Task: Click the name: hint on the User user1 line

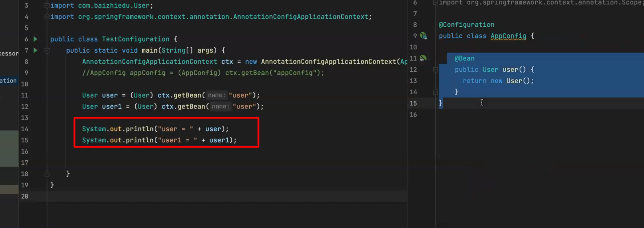Action: (221, 106)
